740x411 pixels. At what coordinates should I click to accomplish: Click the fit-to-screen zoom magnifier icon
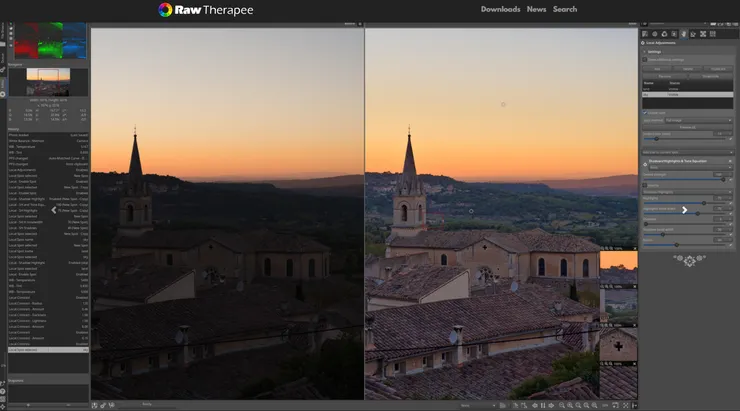coord(578,405)
